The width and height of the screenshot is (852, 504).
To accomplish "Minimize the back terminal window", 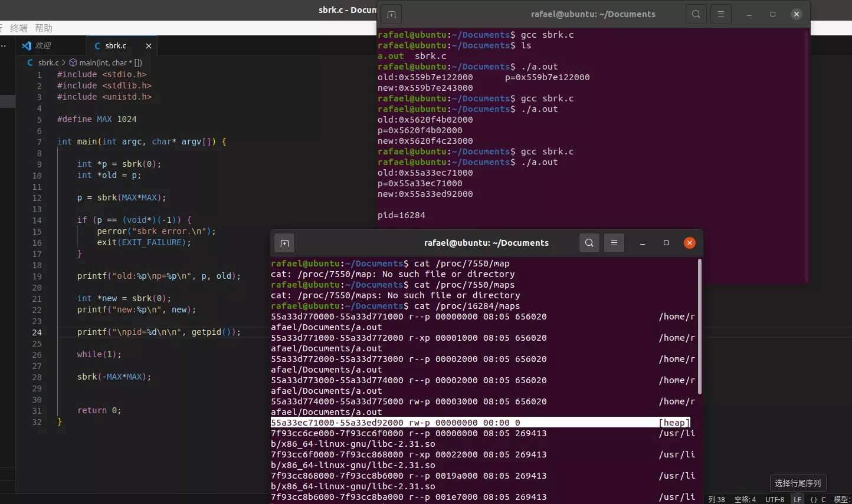I will (x=749, y=14).
